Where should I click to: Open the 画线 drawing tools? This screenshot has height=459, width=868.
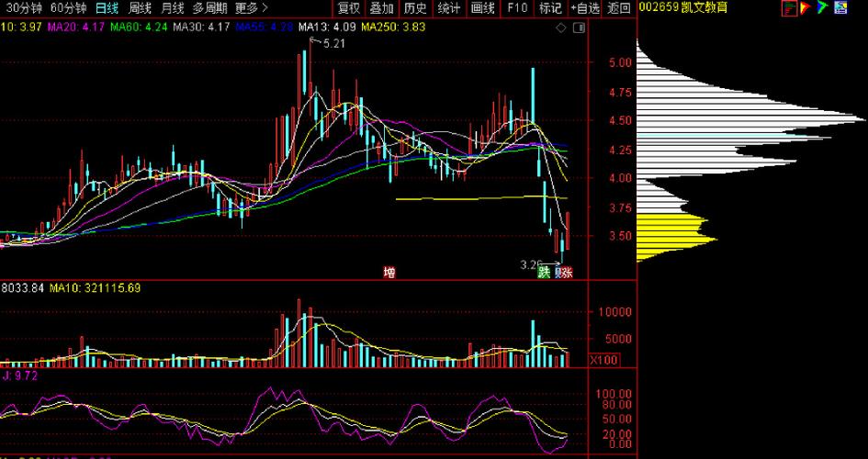482,8
